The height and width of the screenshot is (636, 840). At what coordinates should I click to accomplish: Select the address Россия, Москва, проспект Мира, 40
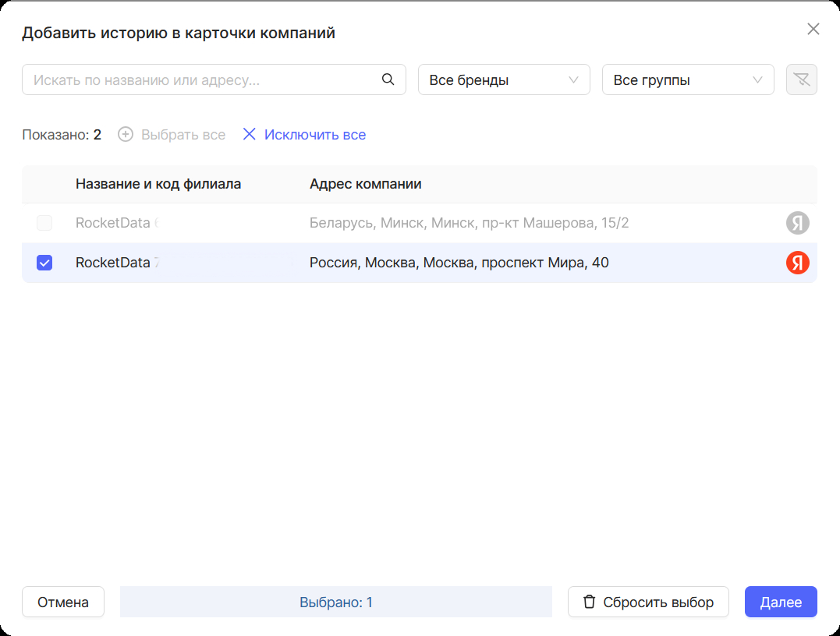pos(459,263)
